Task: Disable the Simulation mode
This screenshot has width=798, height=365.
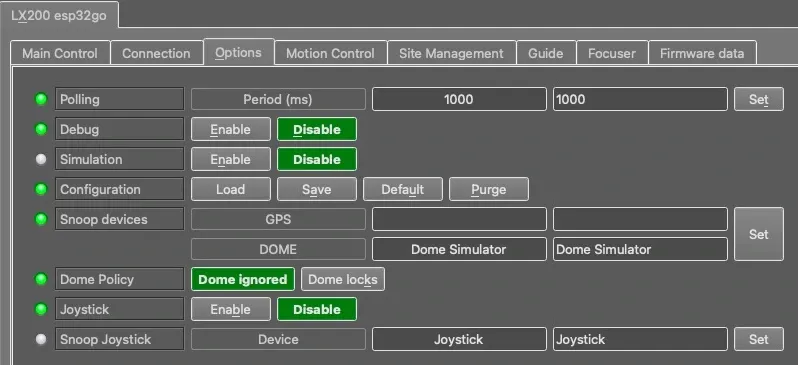Action: [x=317, y=159]
